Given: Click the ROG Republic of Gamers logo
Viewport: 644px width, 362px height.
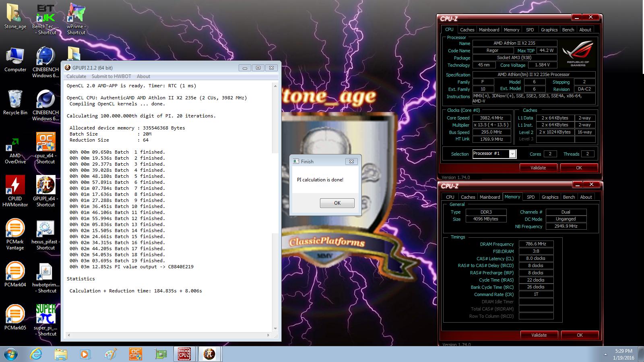Looking at the screenshot, I should [x=578, y=53].
